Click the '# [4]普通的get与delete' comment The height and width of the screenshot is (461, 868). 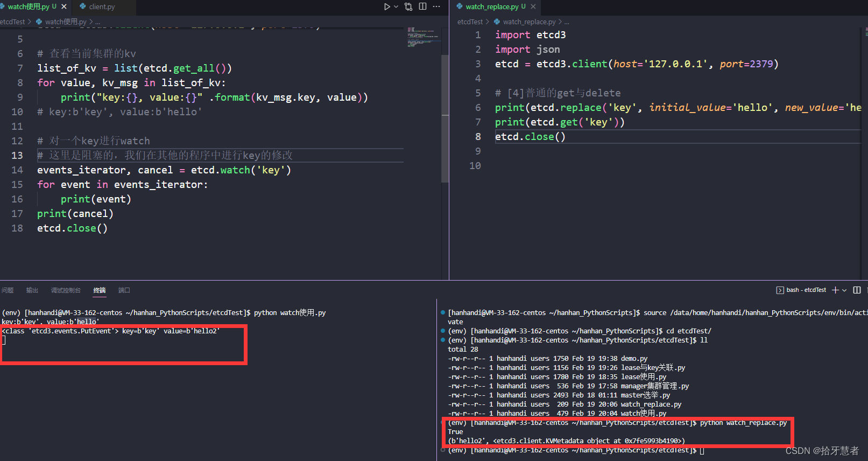558,93
